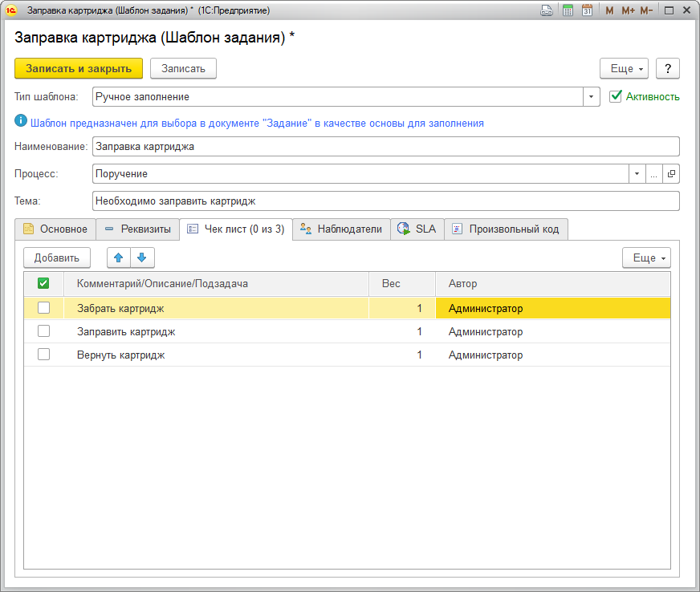
Task: Click the M- memory subtract button
Action: [646, 10]
